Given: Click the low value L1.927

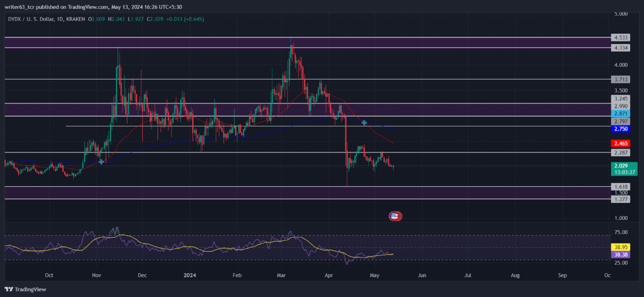Looking at the screenshot, I should pyautogui.click(x=135, y=20).
